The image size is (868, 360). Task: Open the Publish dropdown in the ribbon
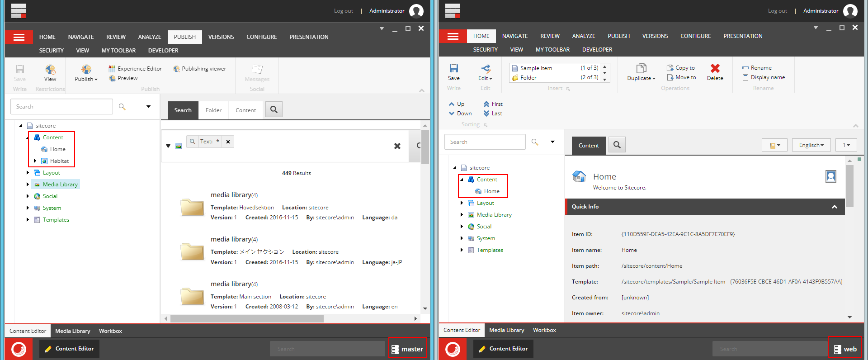pyautogui.click(x=86, y=73)
